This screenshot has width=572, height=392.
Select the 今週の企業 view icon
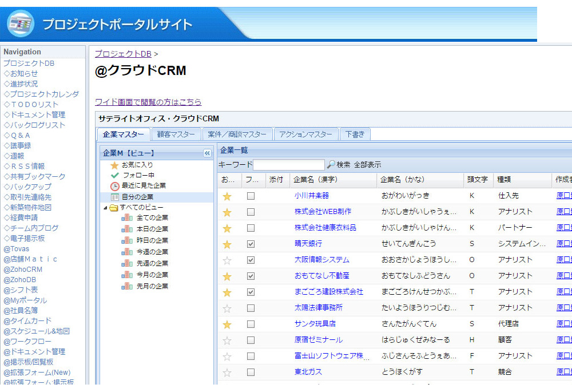coord(126,252)
